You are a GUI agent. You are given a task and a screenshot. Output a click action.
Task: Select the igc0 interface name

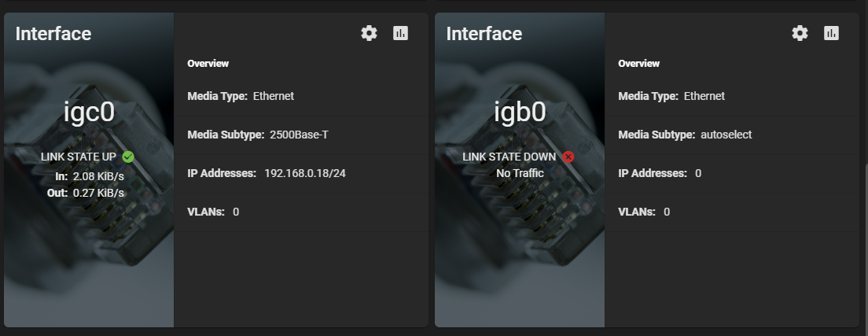point(89,113)
